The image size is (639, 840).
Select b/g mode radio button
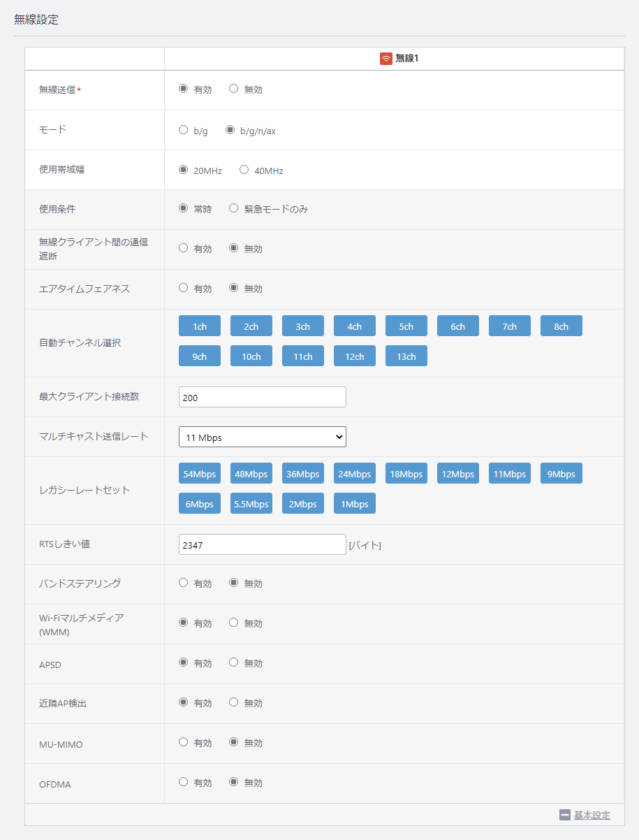184,129
